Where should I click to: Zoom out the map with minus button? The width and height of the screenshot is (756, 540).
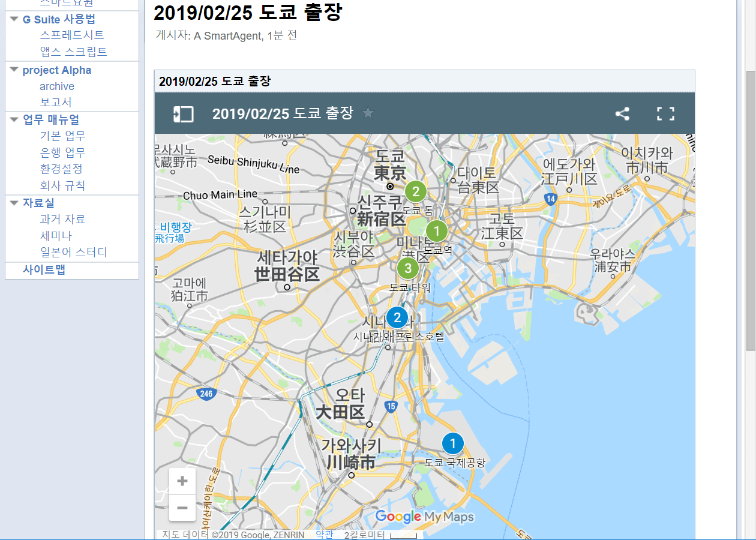[x=182, y=508]
